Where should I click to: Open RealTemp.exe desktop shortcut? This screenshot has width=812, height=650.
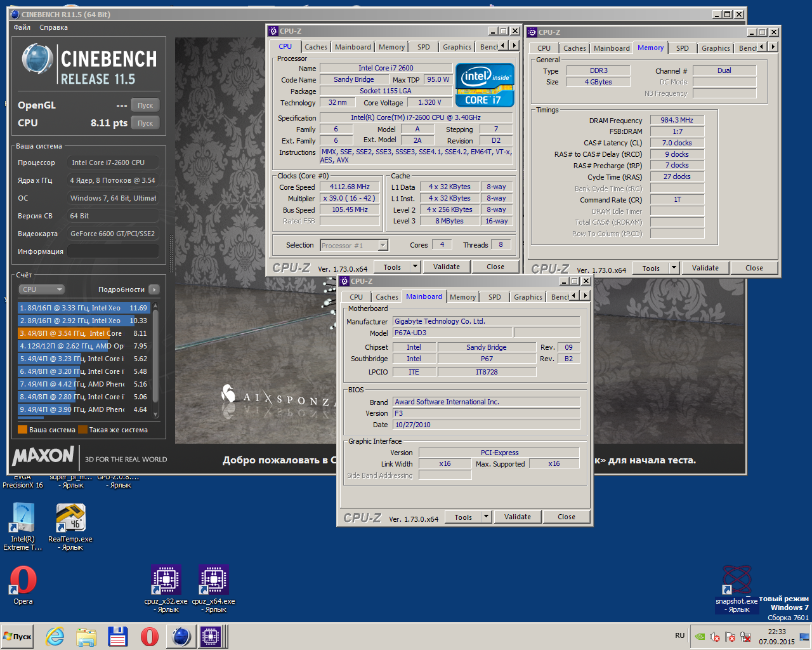[70, 526]
